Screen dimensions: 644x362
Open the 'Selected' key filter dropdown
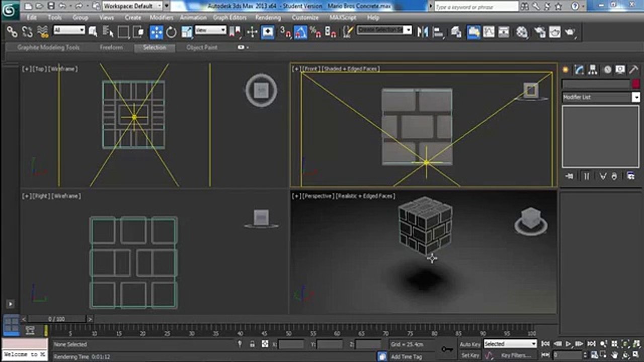coord(510,344)
